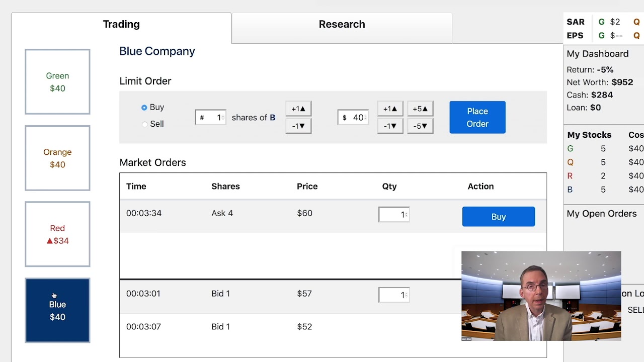Select the 00:03:07 time cell
Viewport: 644px width, 362px height.
(x=143, y=327)
